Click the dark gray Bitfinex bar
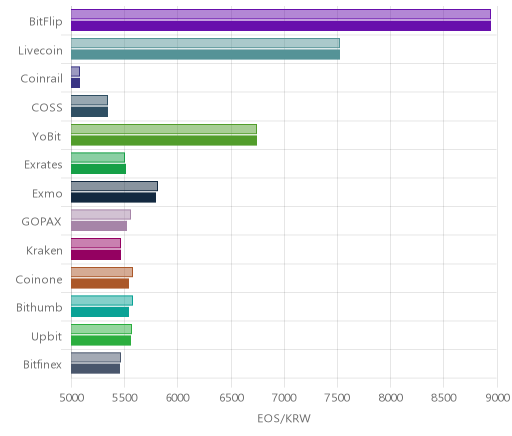The image size is (512, 436). [x=95, y=369]
